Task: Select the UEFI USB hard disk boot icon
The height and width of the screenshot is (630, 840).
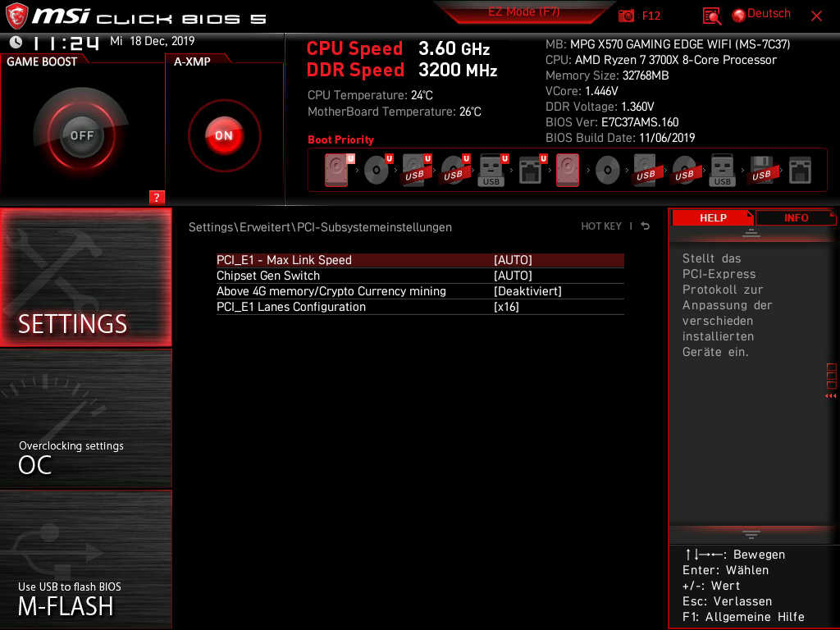Action: (416, 171)
